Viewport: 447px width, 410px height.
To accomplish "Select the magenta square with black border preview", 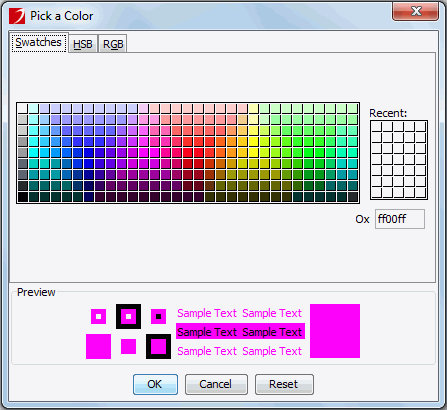I will (158, 346).
